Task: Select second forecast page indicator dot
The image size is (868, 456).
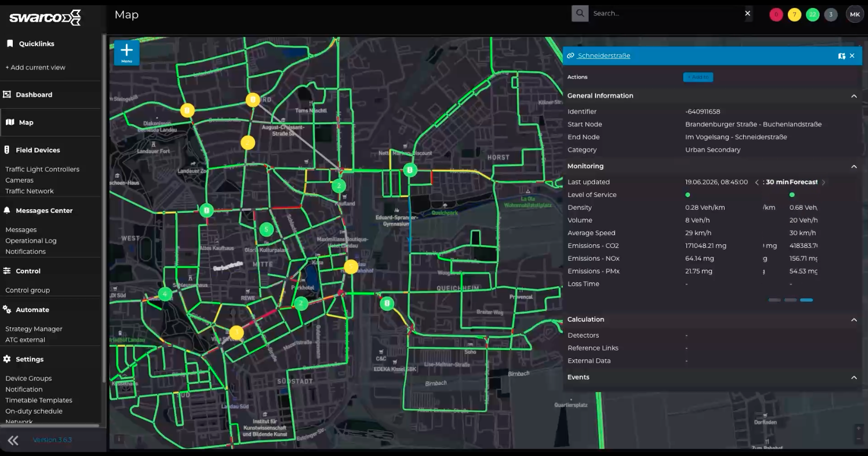Action: (790, 300)
